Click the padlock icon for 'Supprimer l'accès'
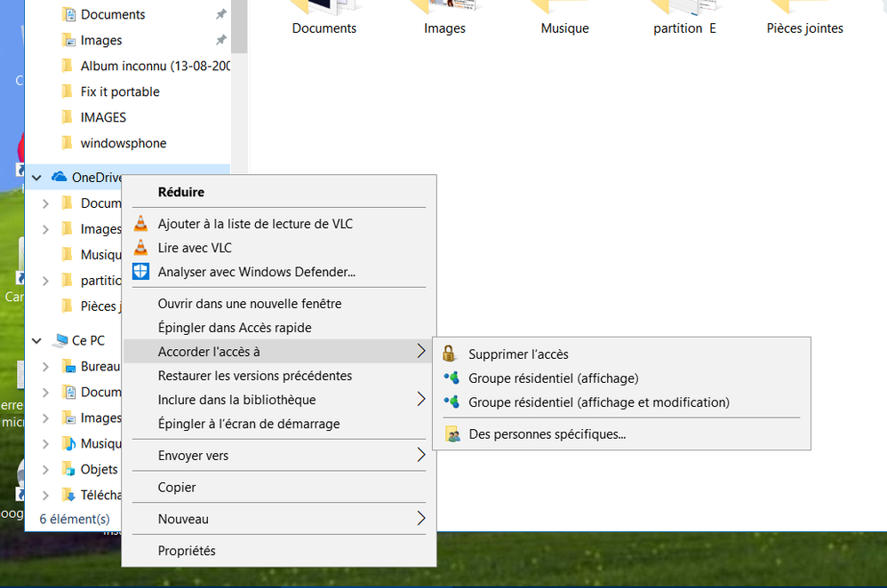Image resolution: width=887 pixels, height=588 pixels. coord(450,354)
